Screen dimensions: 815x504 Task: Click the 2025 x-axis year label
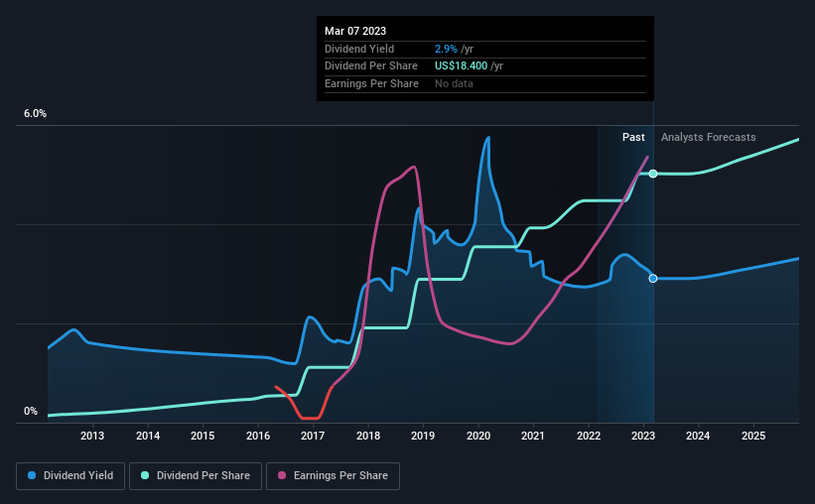tap(753, 436)
